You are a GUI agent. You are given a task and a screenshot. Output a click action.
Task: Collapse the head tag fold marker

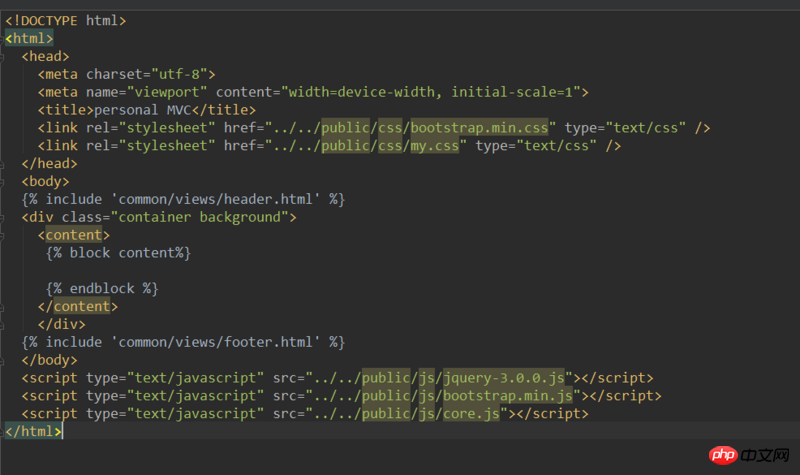4,56
